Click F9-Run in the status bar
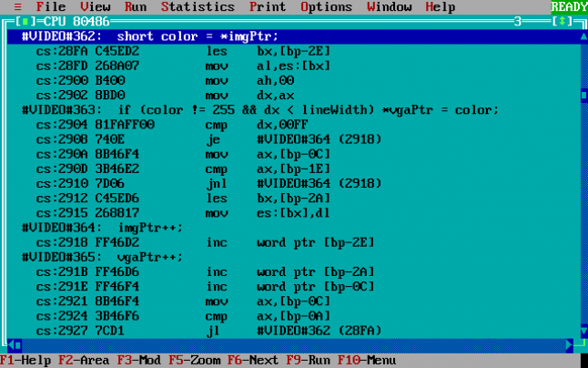Screen dimensions: 588x368 (x=309, y=361)
